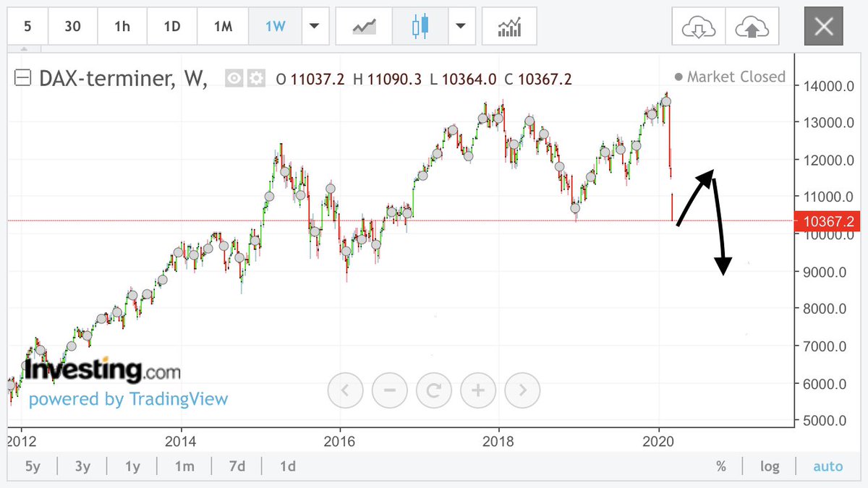The image size is (868, 488).
Task: Zoom out with the minus button
Action: coord(390,391)
